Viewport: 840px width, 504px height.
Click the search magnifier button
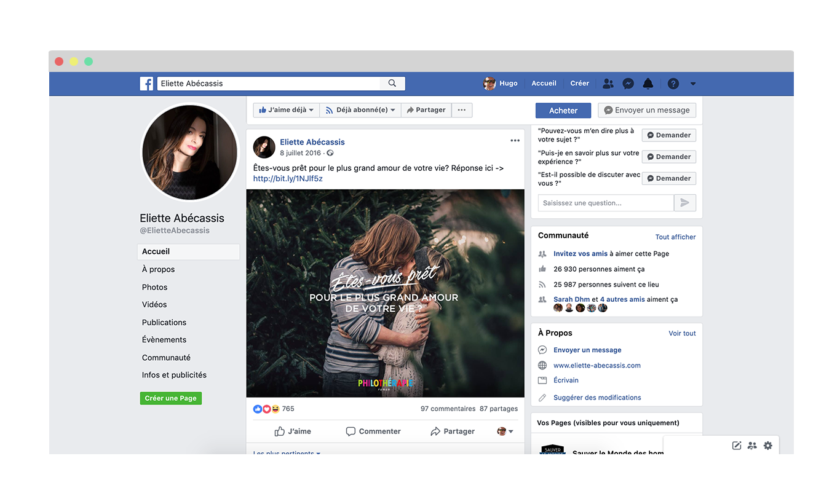[392, 84]
